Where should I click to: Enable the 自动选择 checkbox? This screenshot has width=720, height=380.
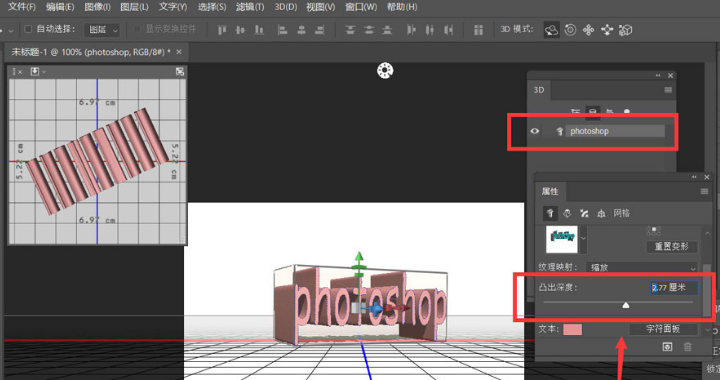tap(28, 29)
